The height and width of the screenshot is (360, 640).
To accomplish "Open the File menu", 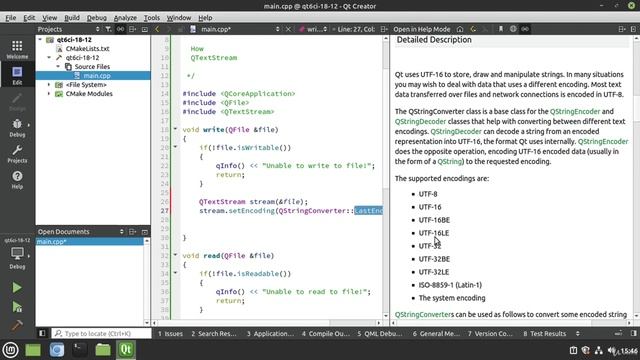I will (x=11, y=18).
